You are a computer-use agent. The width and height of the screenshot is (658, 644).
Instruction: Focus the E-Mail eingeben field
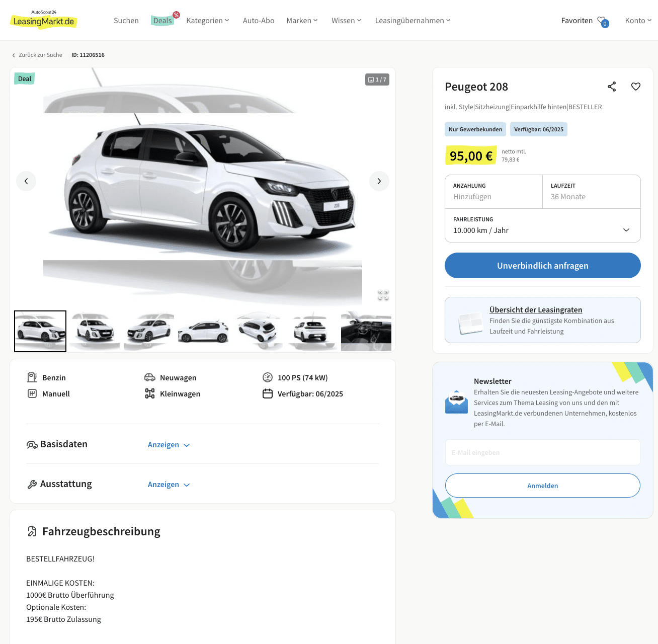[543, 452]
